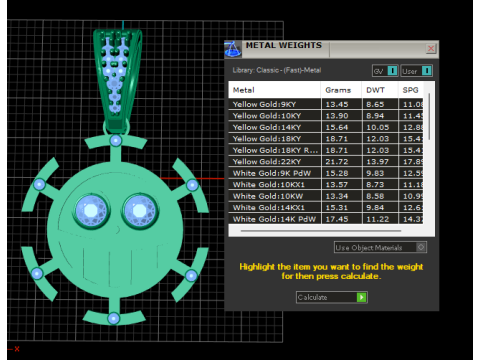Click the Metal Weights scale icon
This screenshot has width=480, height=360.
[233, 49]
